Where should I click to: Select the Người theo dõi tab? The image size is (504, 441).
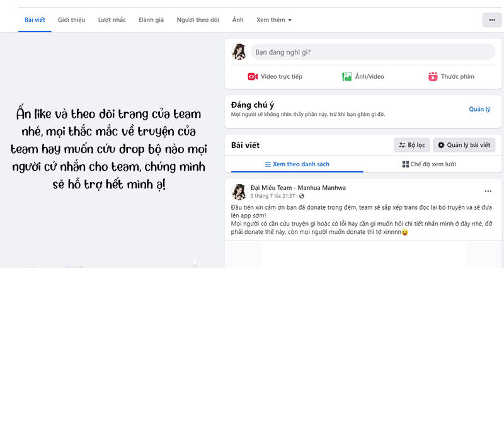pyautogui.click(x=198, y=20)
